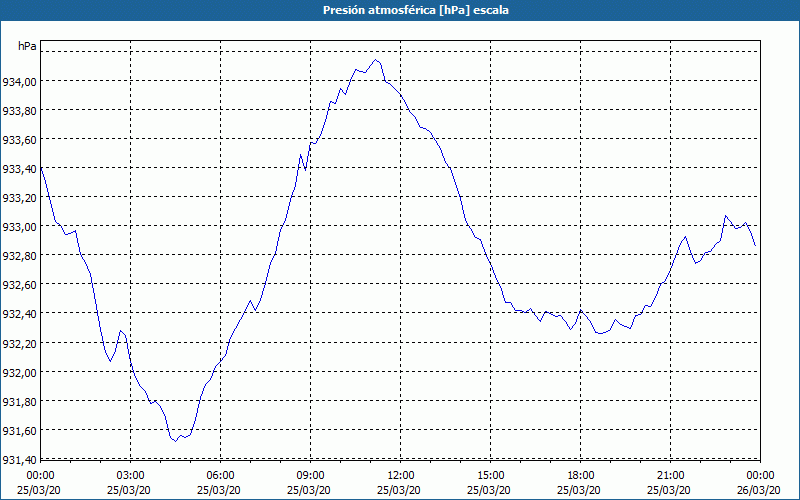This screenshot has width=800, height=500.
Task: Select the 933,80 y-axis label
Action: (x=19, y=110)
